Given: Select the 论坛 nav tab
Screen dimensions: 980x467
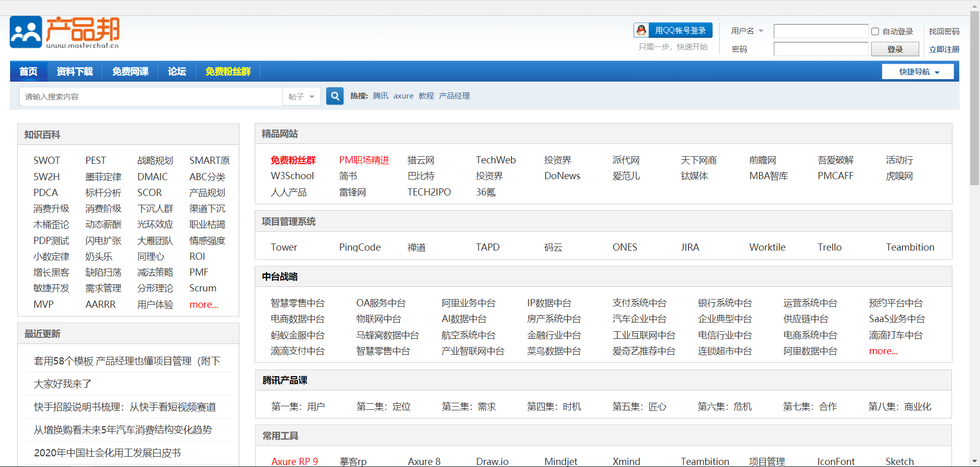Looking at the screenshot, I should tap(177, 71).
